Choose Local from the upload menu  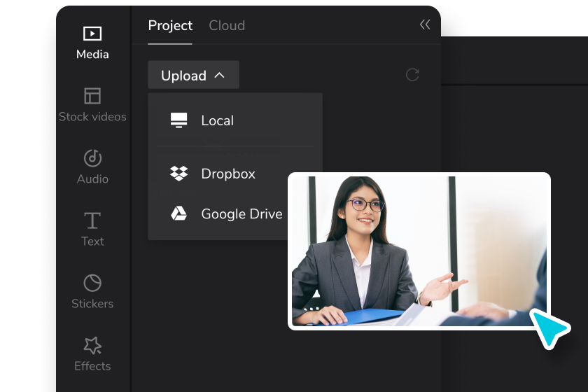coord(218,120)
